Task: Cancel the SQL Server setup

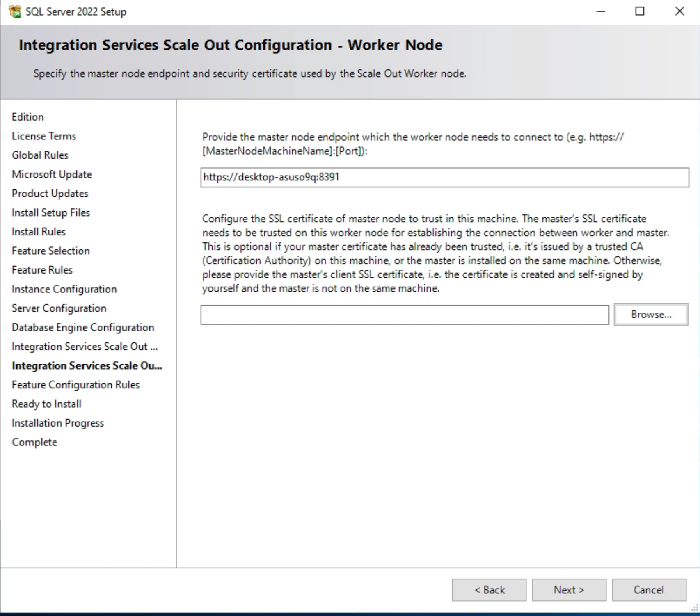Action: 649,590
